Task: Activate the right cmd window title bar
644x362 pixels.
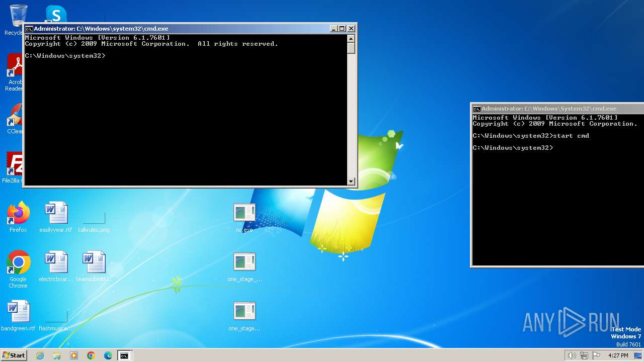Action: tap(557, 109)
